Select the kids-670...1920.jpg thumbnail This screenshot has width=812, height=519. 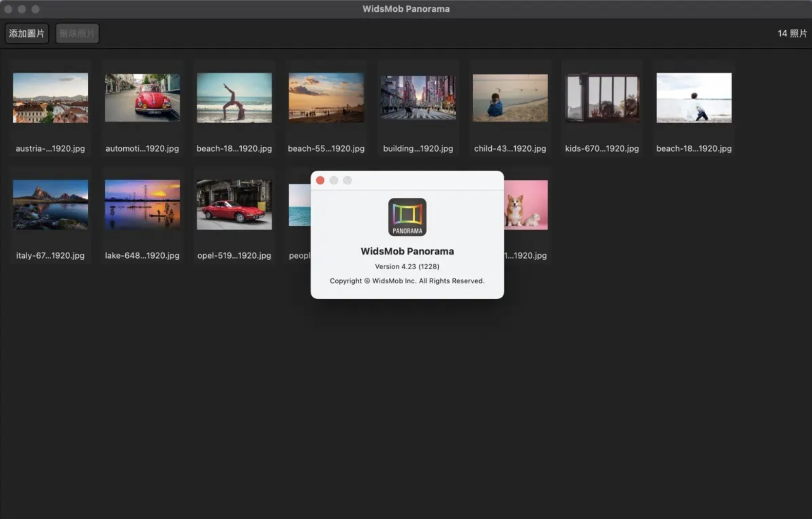(x=601, y=98)
